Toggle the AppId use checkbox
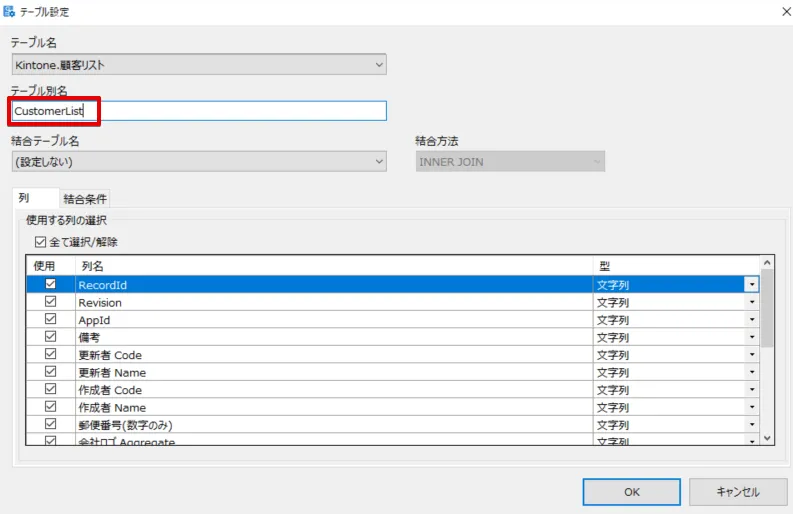The width and height of the screenshot is (793, 514). (x=50, y=320)
